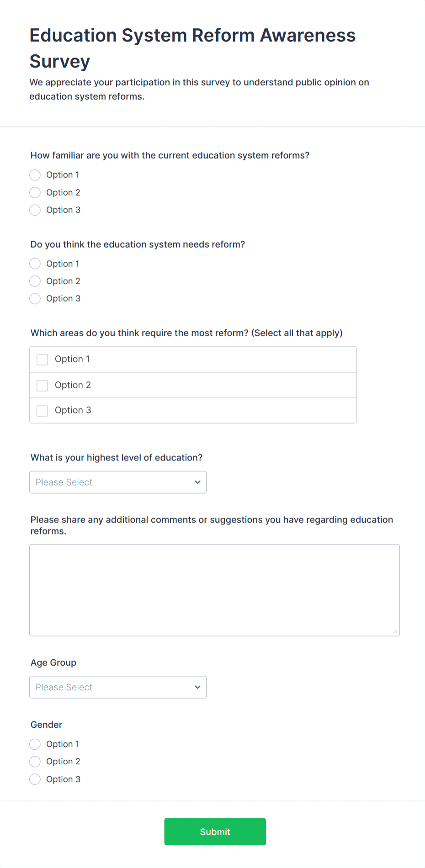Screen dimensions: 425x868
Task: Select Option 3 for familiarity with reforms
Action: (35, 210)
